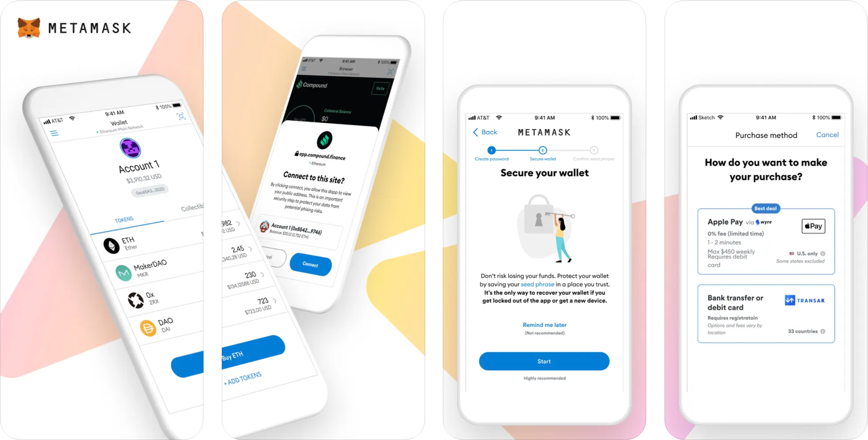Image resolution: width=868 pixels, height=440 pixels.
Task: Click the Start button to secure wallet
Action: [x=544, y=361]
